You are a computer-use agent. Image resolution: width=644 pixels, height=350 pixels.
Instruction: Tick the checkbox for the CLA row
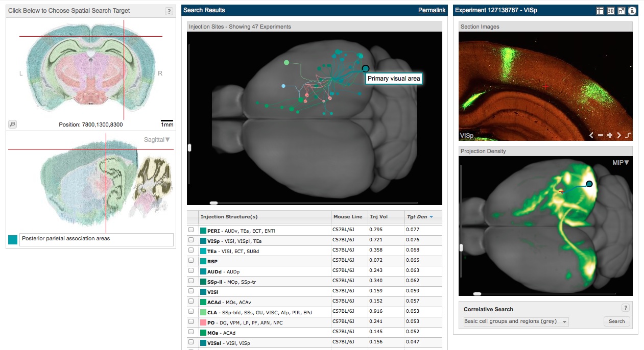[191, 311]
